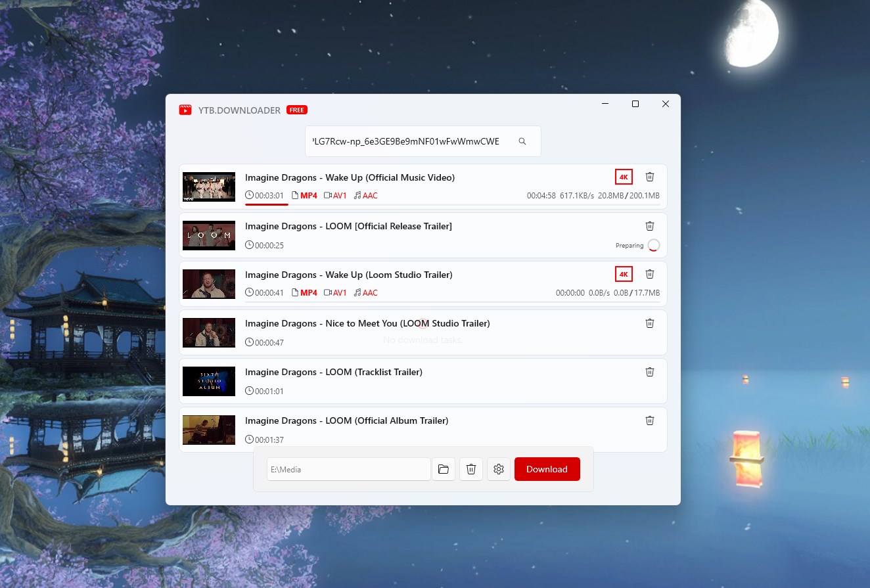
Task: Select title "Imagine Dragons - Wake Up (Official Music Video)"
Action: click(350, 177)
